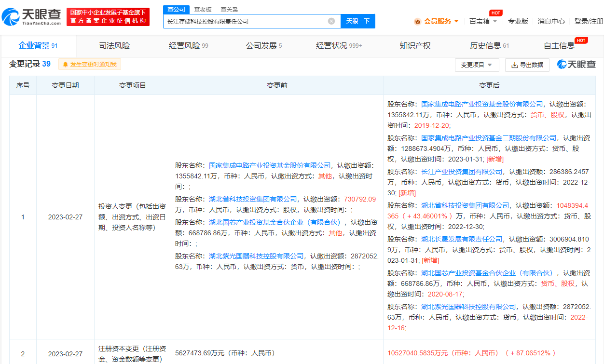Click the red 国家中小企业发展子基金旗下 banner
This screenshot has width=604, height=364.
tap(108, 17)
